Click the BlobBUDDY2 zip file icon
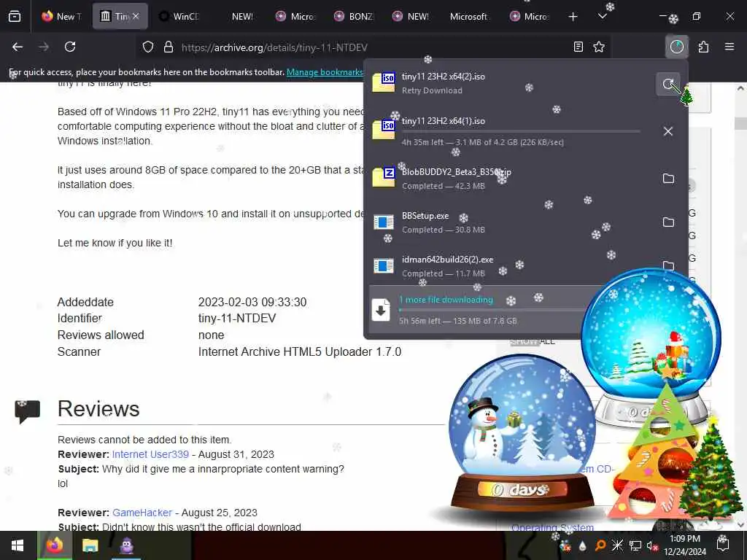The width and height of the screenshot is (747, 560). click(384, 177)
